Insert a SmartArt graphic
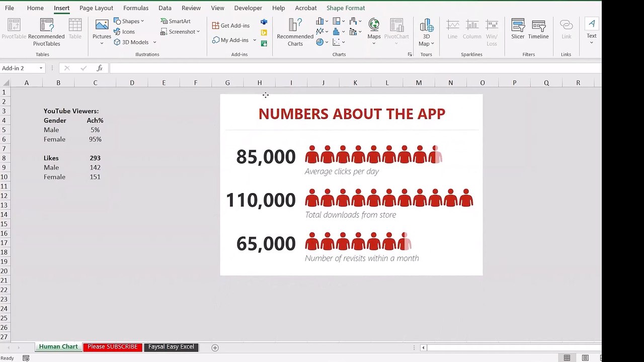This screenshot has height=362, width=644. 176,21
